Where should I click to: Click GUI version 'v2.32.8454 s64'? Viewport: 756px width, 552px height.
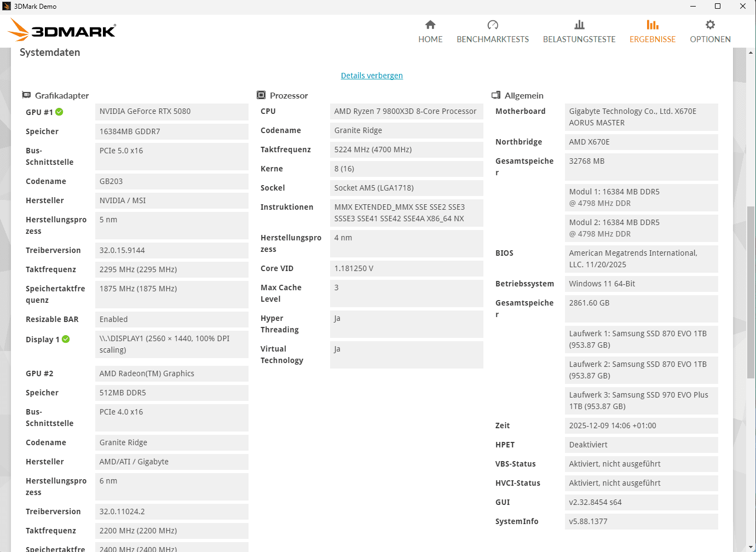(x=642, y=502)
